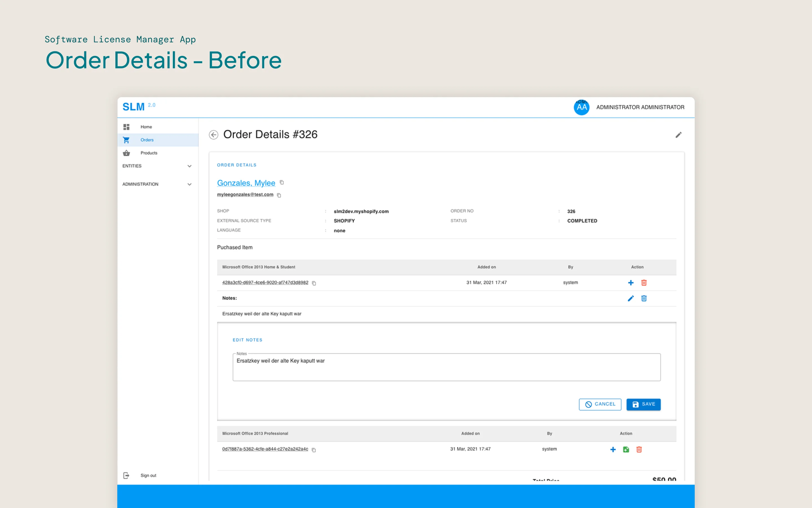
Task: Click the Puchased Item label
Action: (x=235, y=247)
